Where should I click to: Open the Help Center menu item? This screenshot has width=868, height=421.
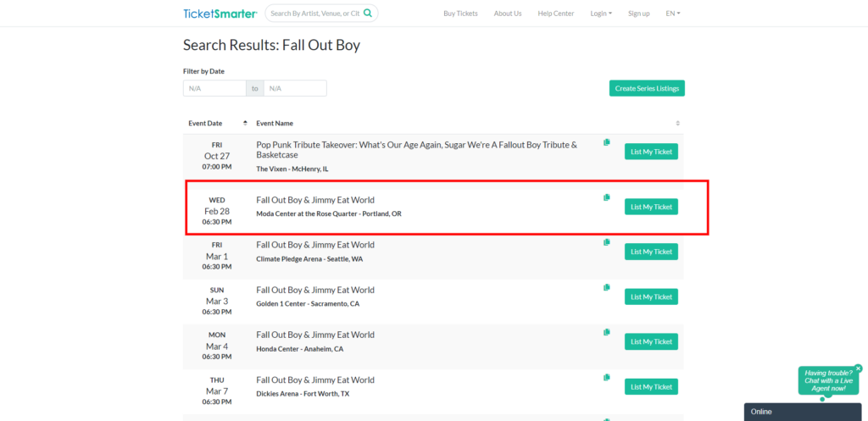click(555, 14)
